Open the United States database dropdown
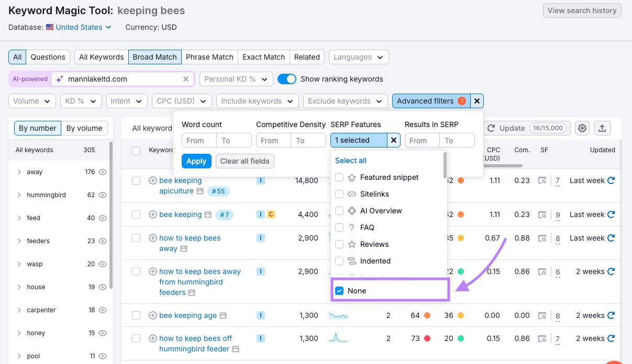This screenshot has height=364, width=632. pos(79,27)
